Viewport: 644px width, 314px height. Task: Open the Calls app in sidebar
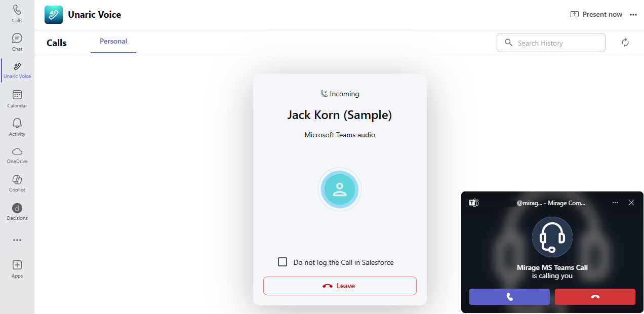[x=17, y=14]
